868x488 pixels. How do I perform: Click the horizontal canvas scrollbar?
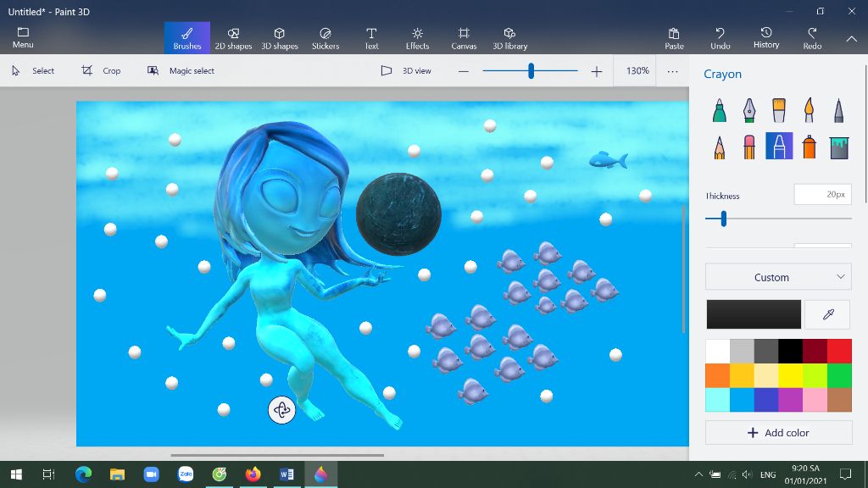click(x=277, y=455)
